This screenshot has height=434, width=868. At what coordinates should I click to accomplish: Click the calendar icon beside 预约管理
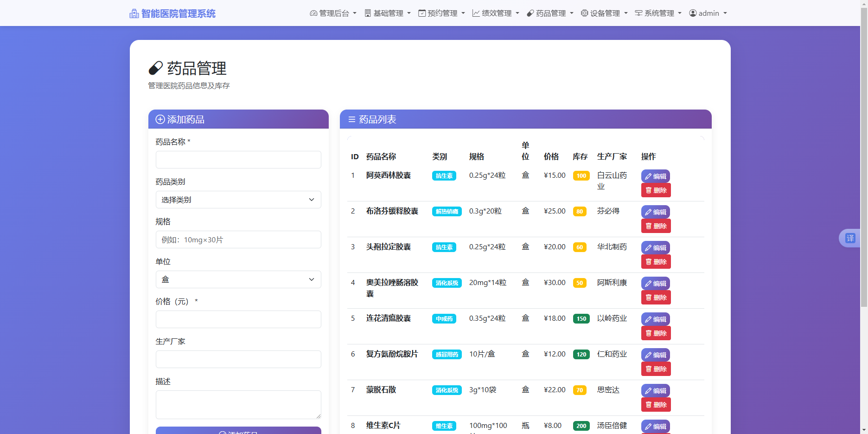421,13
